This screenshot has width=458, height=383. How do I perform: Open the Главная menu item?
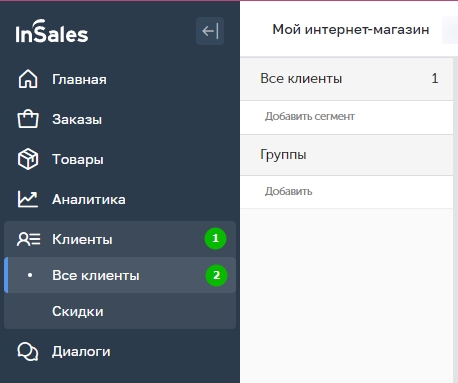click(120, 79)
